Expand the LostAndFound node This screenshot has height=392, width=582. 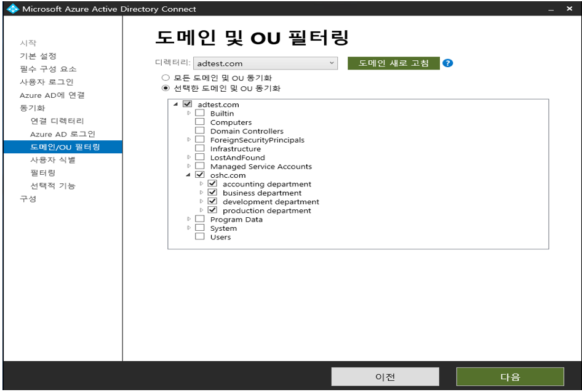pyautogui.click(x=189, y=157)
